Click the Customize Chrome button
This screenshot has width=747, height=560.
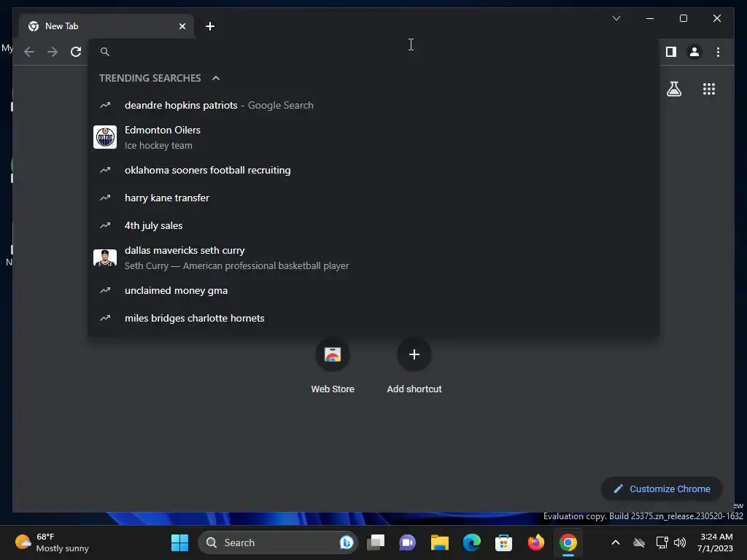(662, 489)
